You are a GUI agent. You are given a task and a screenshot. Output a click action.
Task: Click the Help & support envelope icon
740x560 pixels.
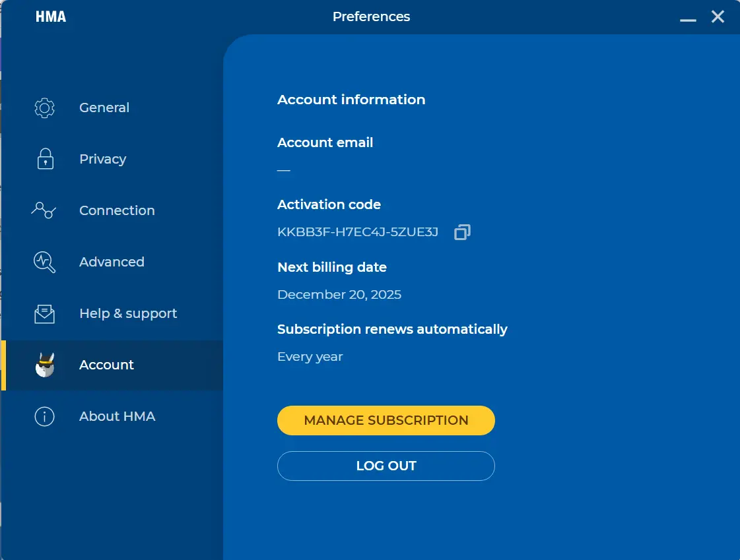(44, 314)
